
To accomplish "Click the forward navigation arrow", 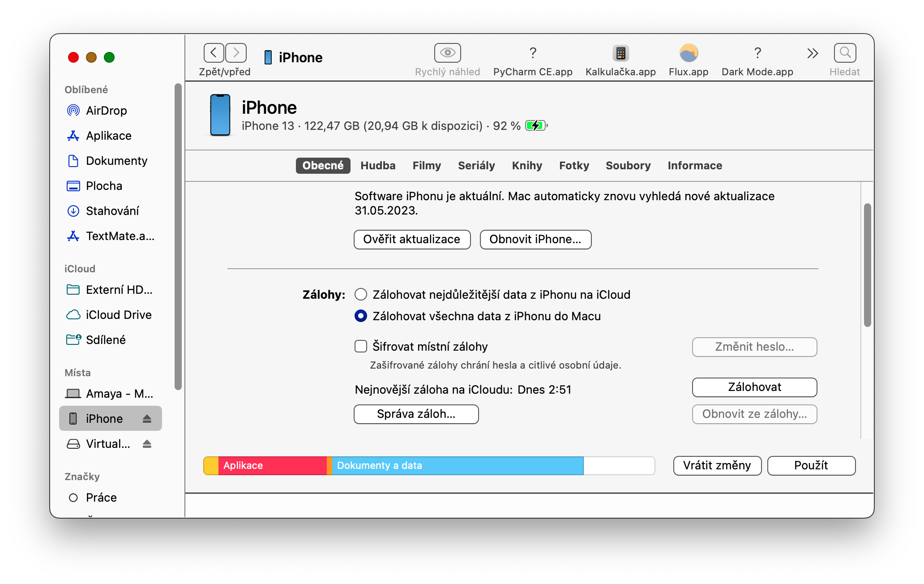I will [x=236, y=53].
